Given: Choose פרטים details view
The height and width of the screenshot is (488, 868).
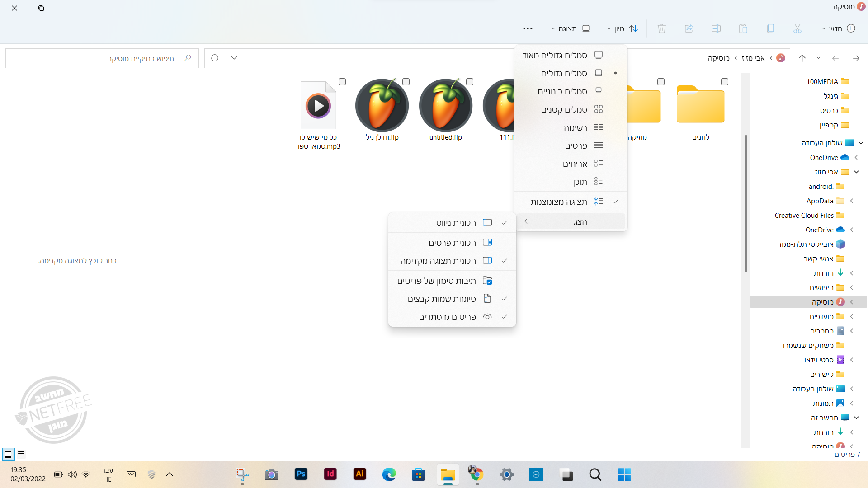Looking at the screenshot, I should point(571,145).
